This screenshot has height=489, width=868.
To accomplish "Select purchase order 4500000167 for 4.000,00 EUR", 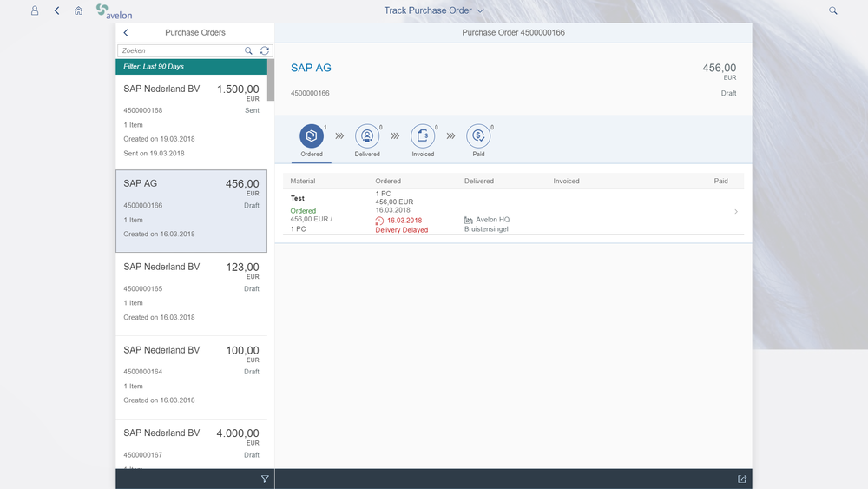I will pos(192,444).
